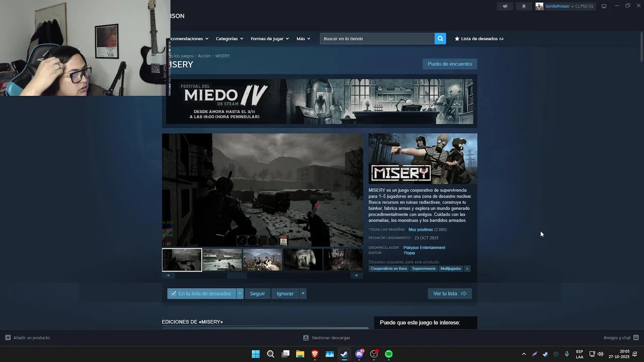Click the MISERY header capsule image
Screen dimensions: 644x362
click(423, 158)
